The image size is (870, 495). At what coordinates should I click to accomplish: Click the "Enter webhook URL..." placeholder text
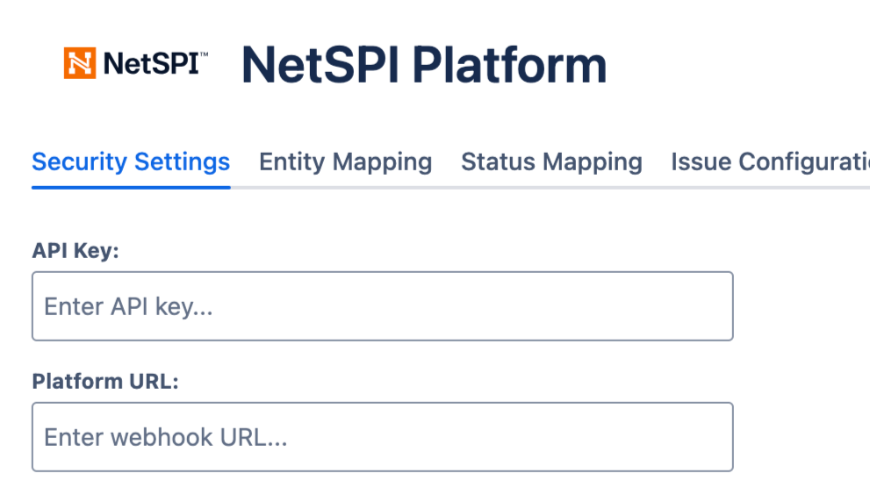165,437
